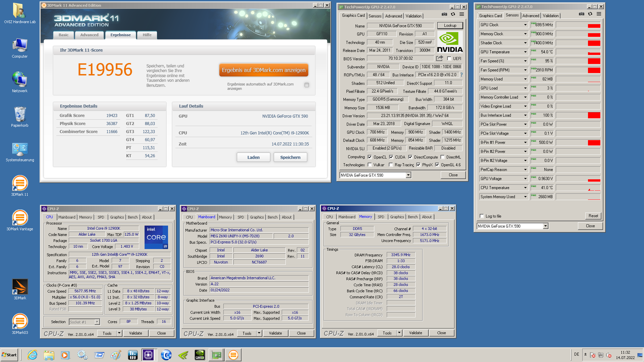Toggle OpenCL checkbox in GPU-Z
Viewport: 644px width, 362px height.
pyautogui.click(x=370, y=157)
